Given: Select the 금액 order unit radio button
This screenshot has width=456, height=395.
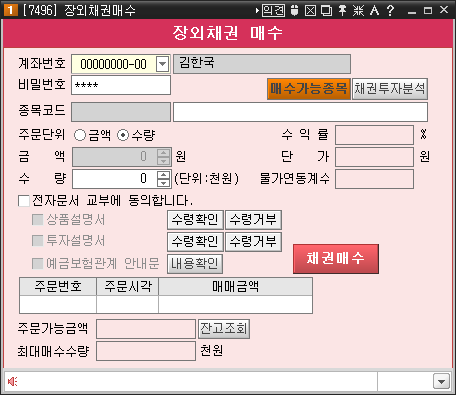Looking at the screenshot, I should pos(80,135).
